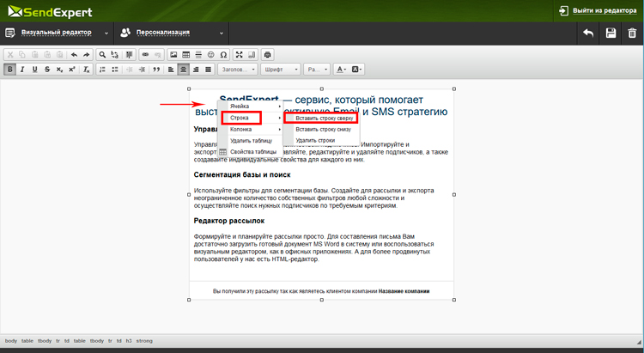Insert an image with the picture icon
644x353 pixels.
click(173, 55)
